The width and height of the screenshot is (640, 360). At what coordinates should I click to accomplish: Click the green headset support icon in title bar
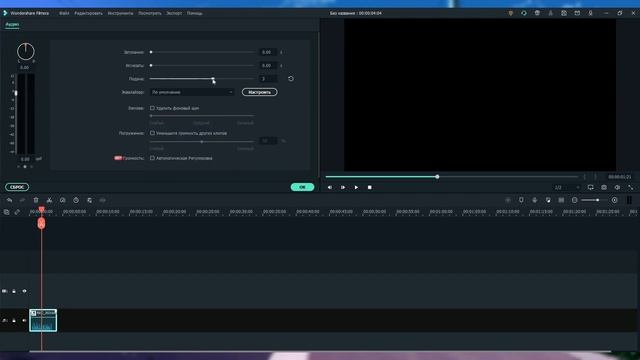[524, 13]
